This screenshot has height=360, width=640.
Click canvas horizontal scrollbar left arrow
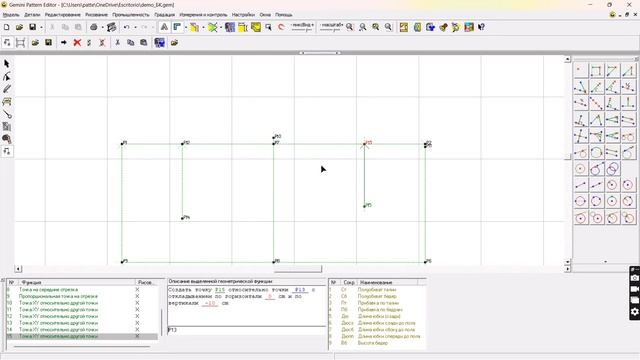click(x=18, y=269)
